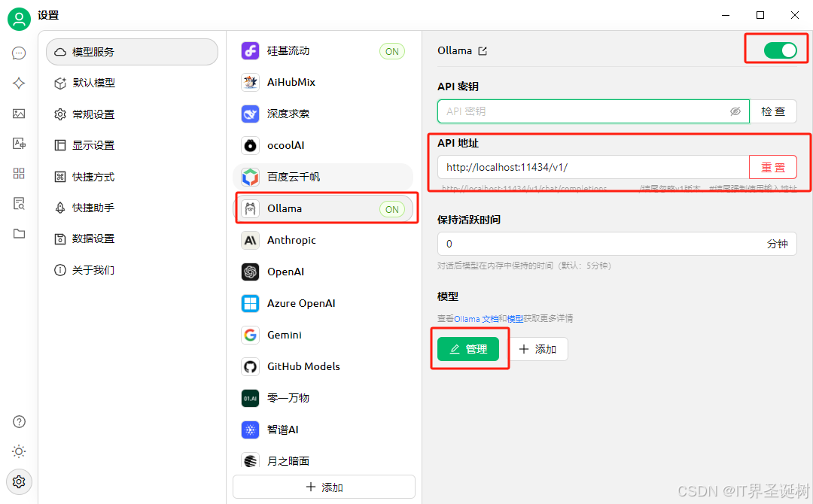Choose 月之暗面 provider
The height and width of the screenshot is (504, 813).
coord(324,460)
